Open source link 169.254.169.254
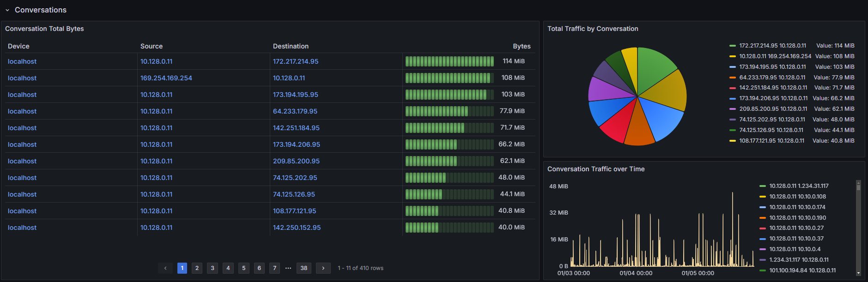Screen dimensions: 868x282 pos(166,78)
